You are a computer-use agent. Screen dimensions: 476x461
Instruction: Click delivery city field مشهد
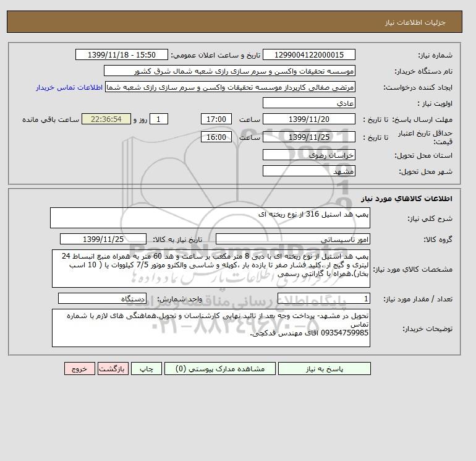[308, 171]
